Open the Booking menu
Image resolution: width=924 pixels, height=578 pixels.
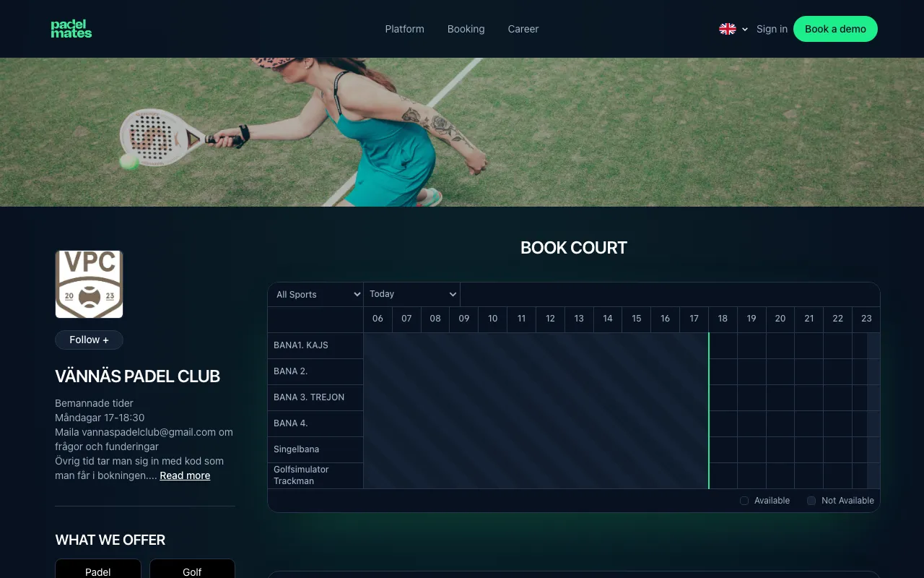pyautogui.click(x=466, y=29)
